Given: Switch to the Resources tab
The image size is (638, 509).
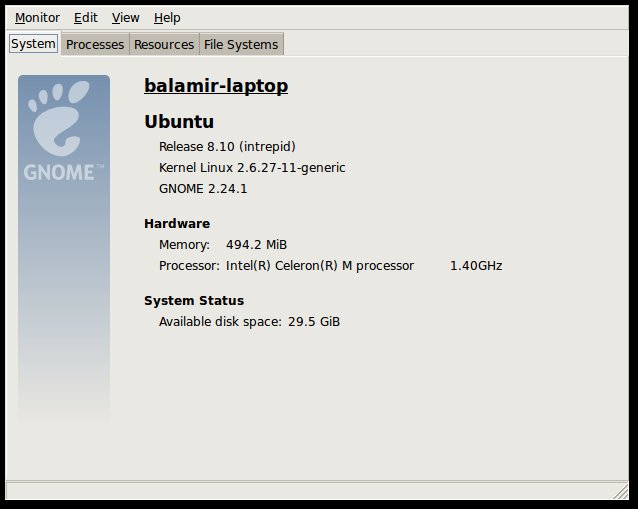Looking at the screenshot, I should (164, 44).
